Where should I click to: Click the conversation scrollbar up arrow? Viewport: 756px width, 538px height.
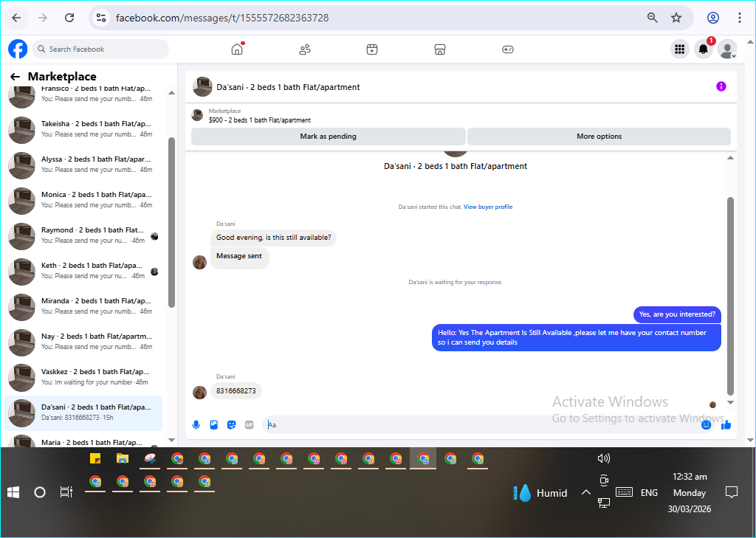point(730,158)
